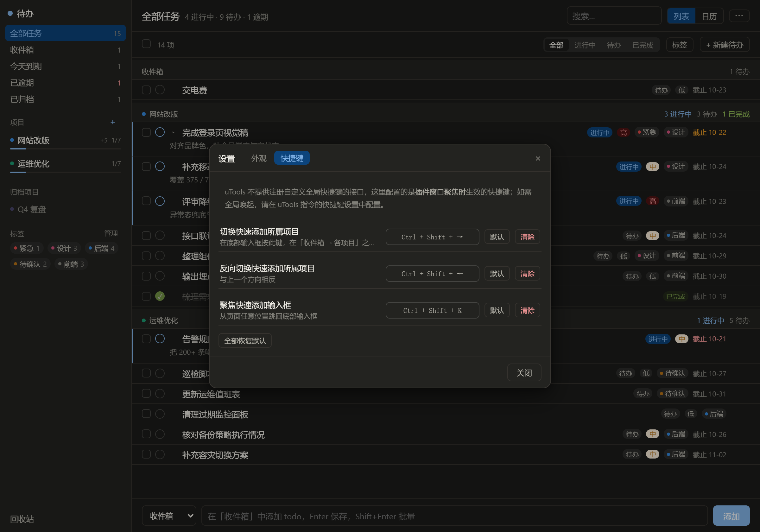The height and width of the screenshot is (532, 760).
Task: Click the status circle for 完成登录页视觉稿
Action: point(160,132)
